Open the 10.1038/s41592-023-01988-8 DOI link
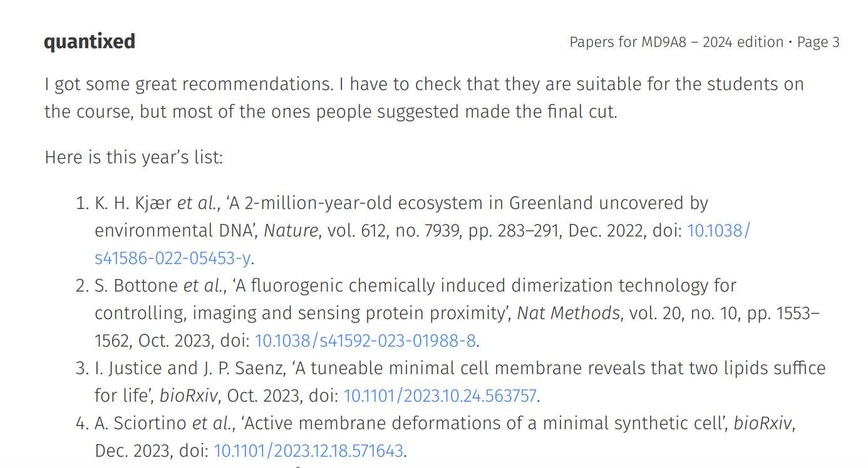 point(365,340)
